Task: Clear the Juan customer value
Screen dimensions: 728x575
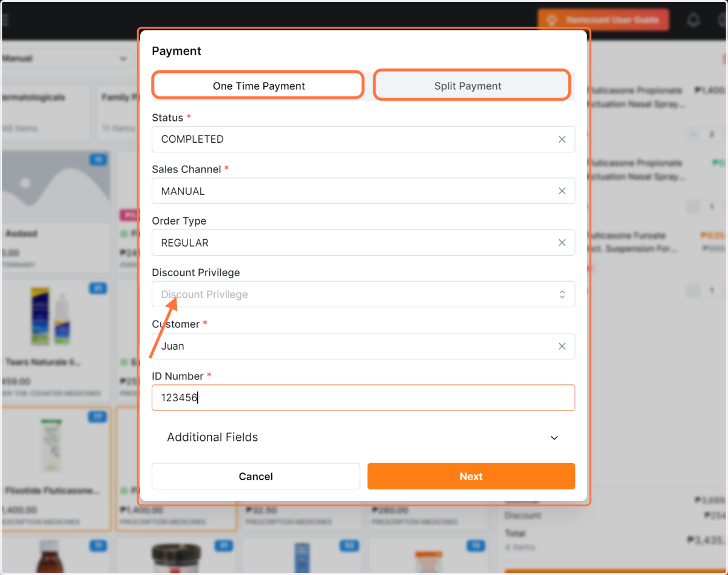Action: (x=562, y=346)
